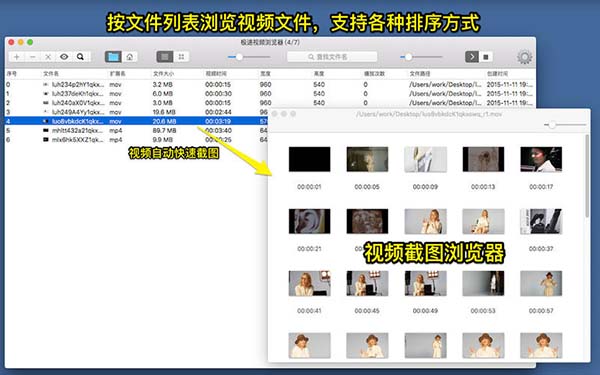The image size is (600, 375).
Task: Click the play arrow button in toolbar
Action: 472,57
